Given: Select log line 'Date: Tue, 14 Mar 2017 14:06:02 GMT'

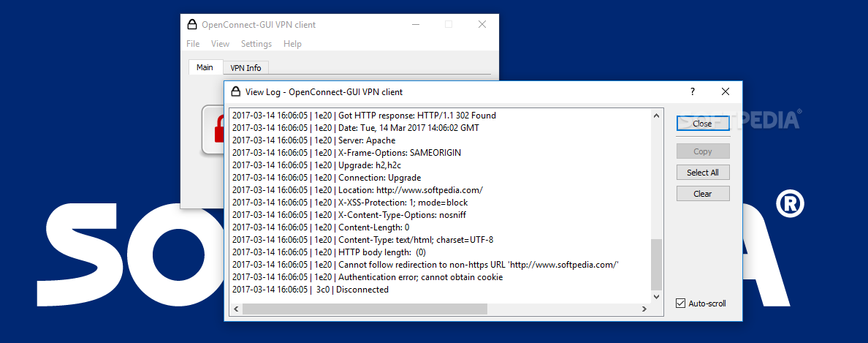Looking at the screenshot, I should 355,128.
